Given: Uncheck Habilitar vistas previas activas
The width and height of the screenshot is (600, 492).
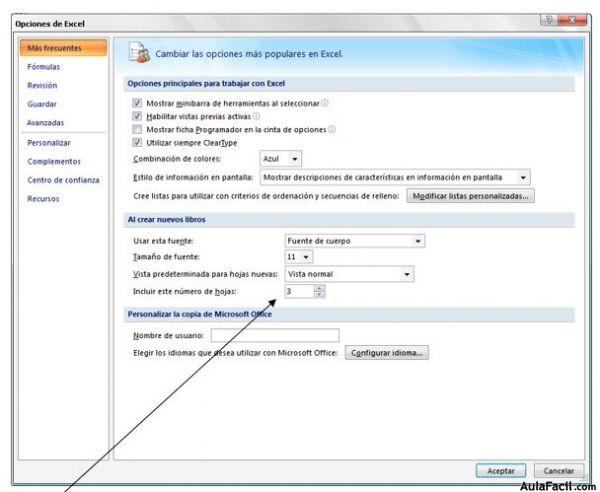Looking at the screenshot, I should point(137,116).
